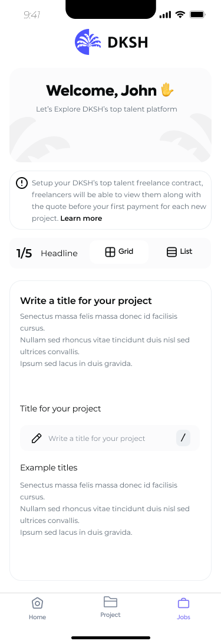The height and width of the screenshot is (644, 221).
Task: Tap the Example titles heading
Action: (49, 468)
